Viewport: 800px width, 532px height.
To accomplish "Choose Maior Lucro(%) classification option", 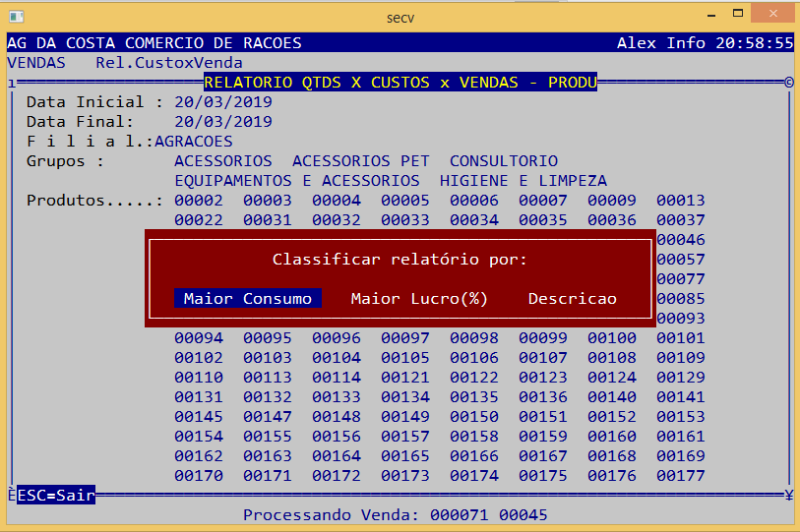I will coord(419,299).
